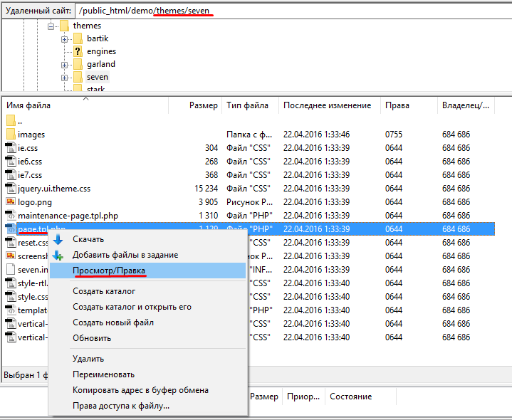Click the seven.info file icon
Image resolution: width=512 pixels, height=420 pixels.
[x=11, y=270]
